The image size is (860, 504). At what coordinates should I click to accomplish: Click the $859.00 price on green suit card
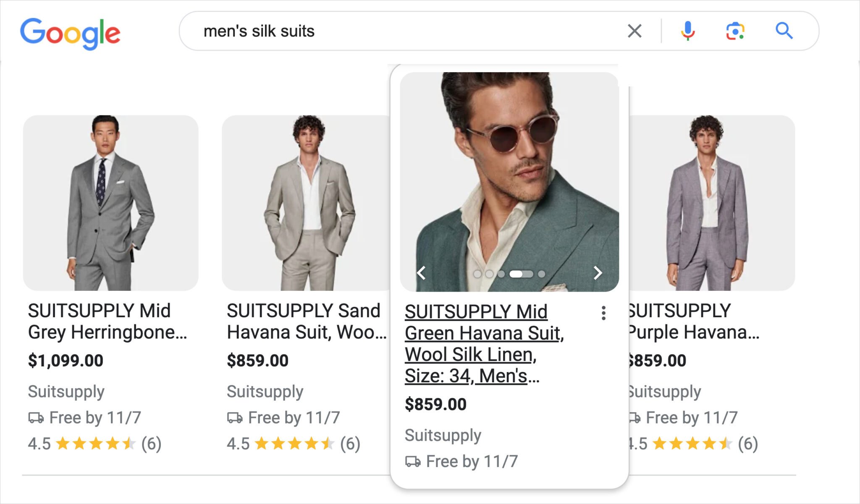435,404
